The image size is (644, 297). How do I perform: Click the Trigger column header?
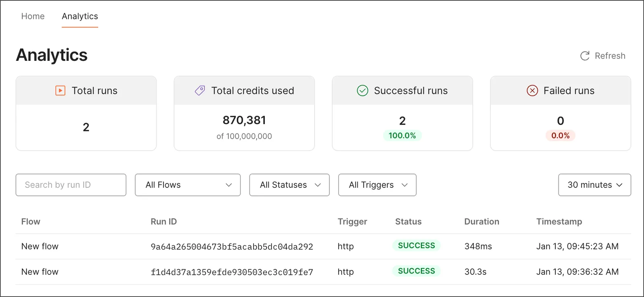point(352,222)
